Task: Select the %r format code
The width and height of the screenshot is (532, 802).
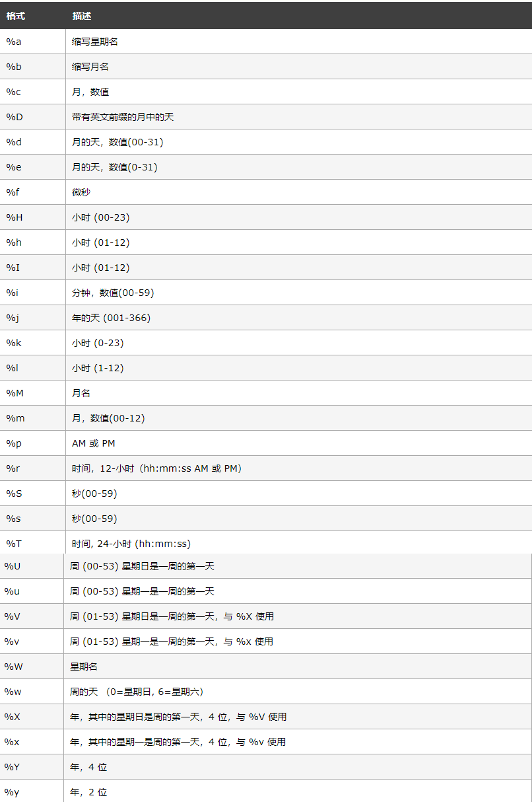Action: click(x=13, y=468)
